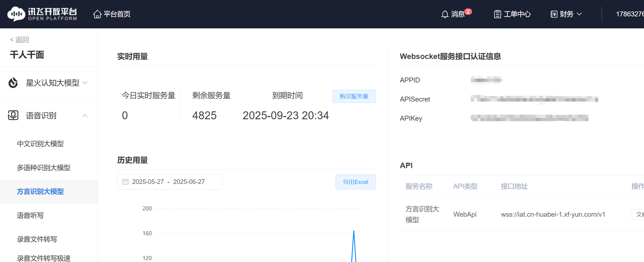Open 语音听写 in sidebar
The width and height of the screenshot is (644, 262).
pyautogui.click(x=30, y=216)
